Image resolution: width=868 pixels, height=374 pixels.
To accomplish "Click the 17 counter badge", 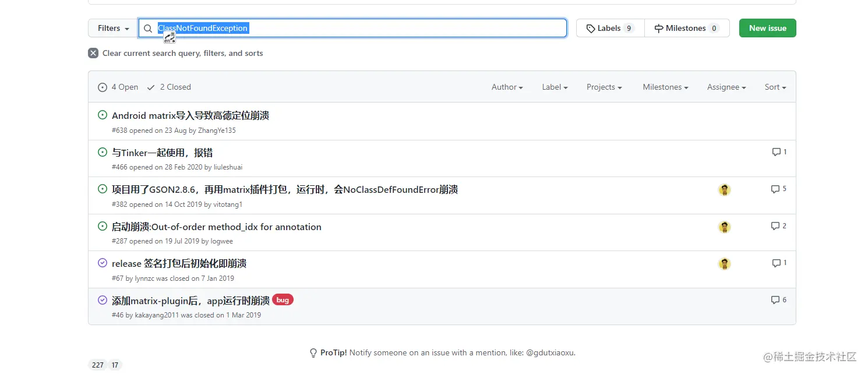I will [x=115, y=365].
